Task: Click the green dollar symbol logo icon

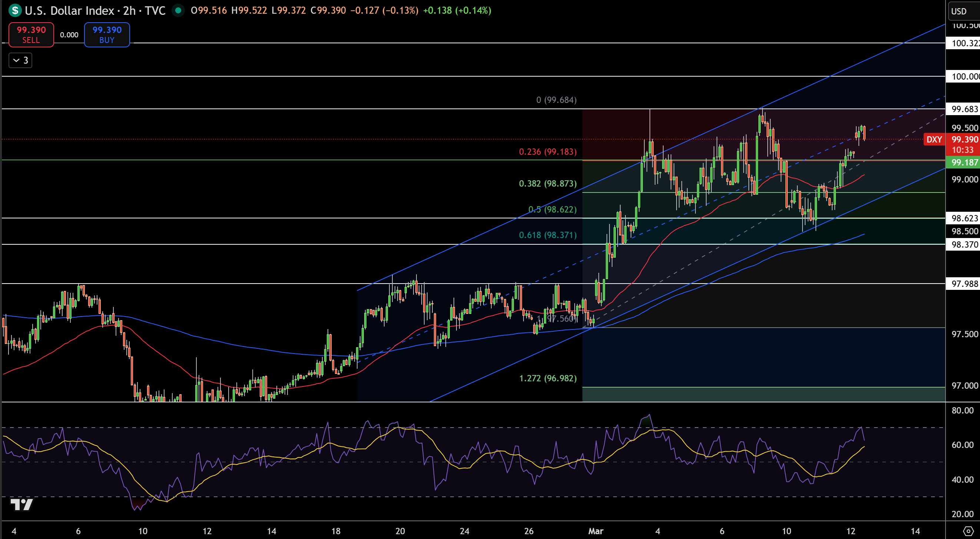Action: (x=15, y=10)
